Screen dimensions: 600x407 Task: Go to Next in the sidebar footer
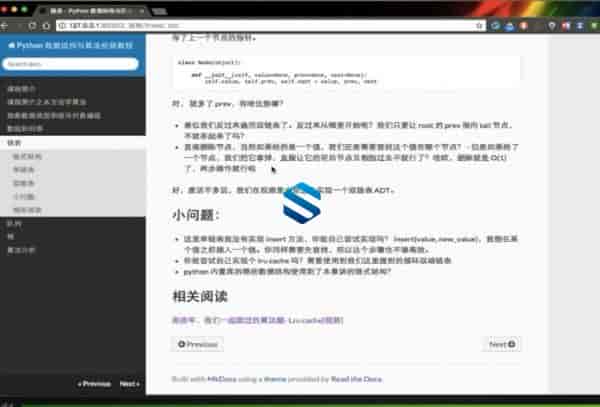point(129,383)
